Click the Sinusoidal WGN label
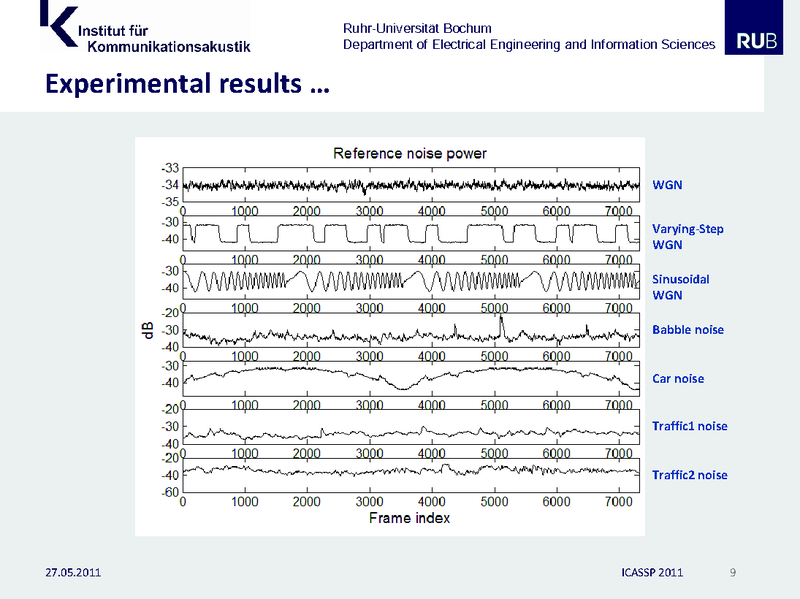Viewport: 800px width, 599px height. [680, 287]
